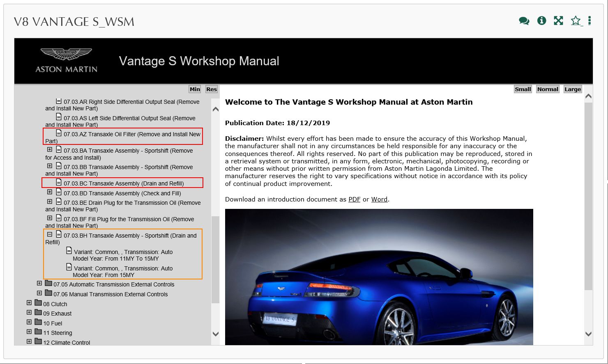Click the 10 Fuel folder label

(53, 323)
